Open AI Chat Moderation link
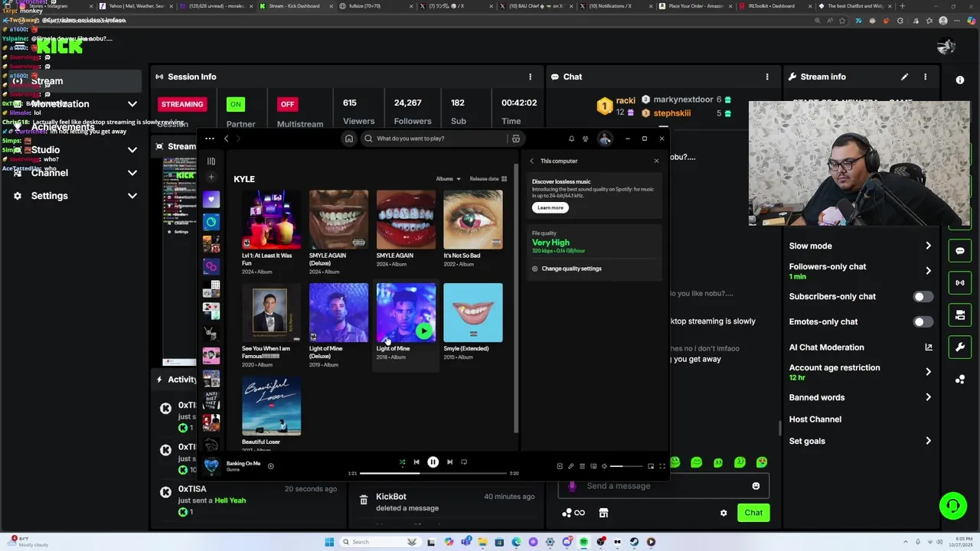Screen dimensions: 980x551 [x=861, y=347]
